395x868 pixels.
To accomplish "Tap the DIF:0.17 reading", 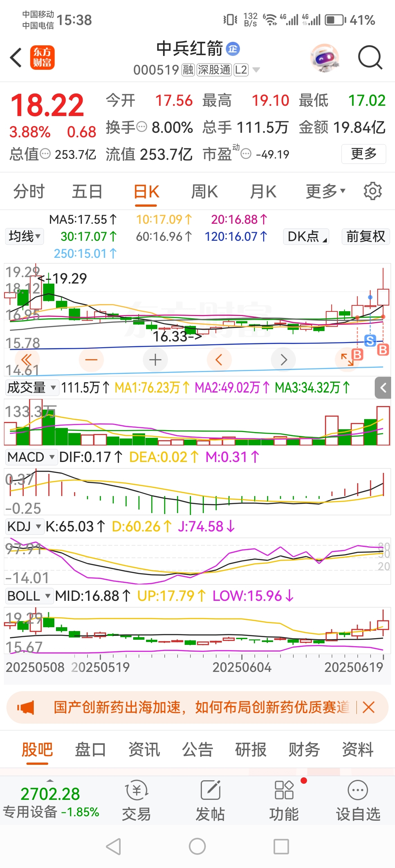I will coord(91,457).
